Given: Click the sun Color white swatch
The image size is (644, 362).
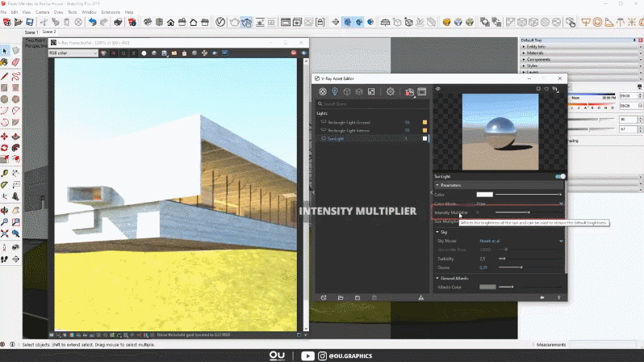Looking at the screenshot, I should (484, 195).
